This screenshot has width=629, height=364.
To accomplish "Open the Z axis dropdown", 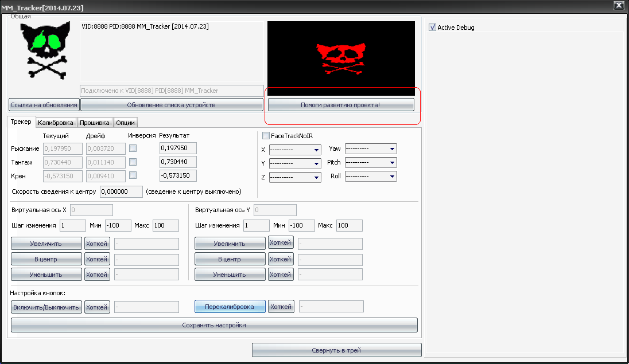I will [x=295, y=177].
